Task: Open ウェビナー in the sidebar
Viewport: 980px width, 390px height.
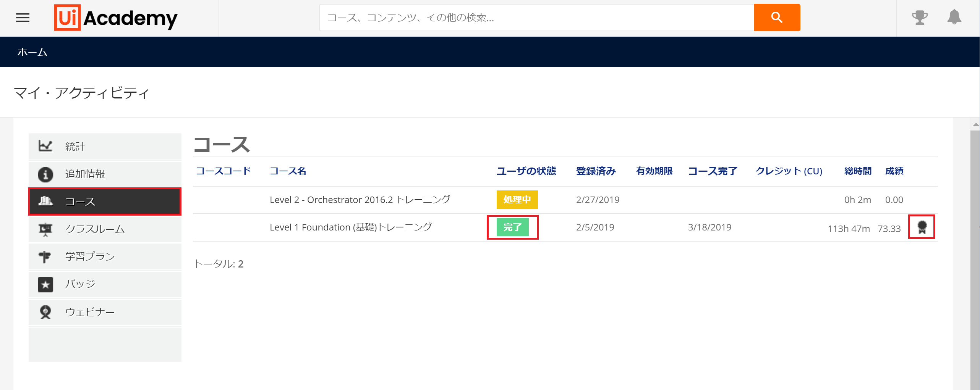Action: [x=105, y=312]
